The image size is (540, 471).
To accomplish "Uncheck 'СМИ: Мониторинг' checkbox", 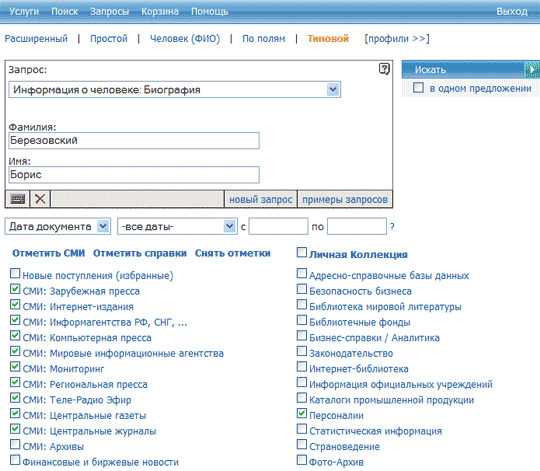I will coord(15,366).
